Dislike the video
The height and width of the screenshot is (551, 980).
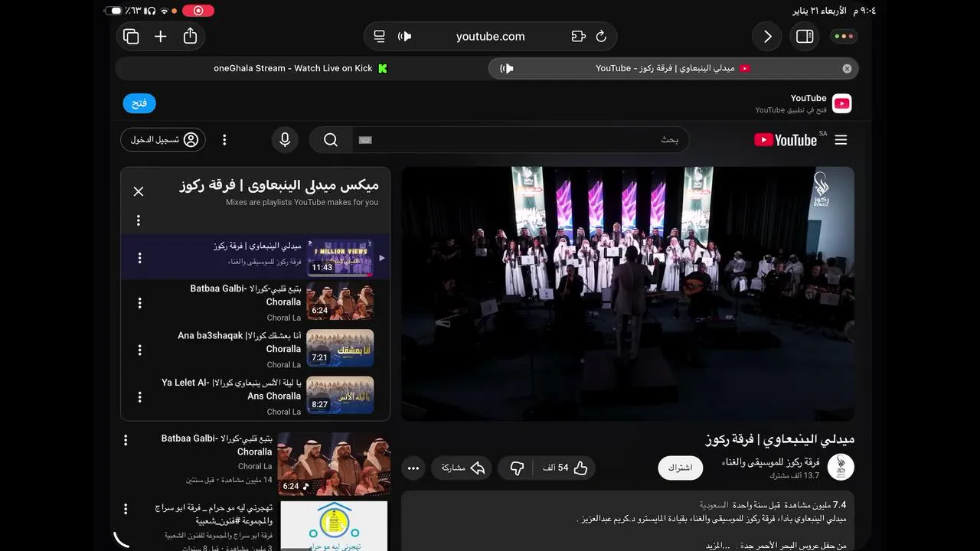point(517,468)
